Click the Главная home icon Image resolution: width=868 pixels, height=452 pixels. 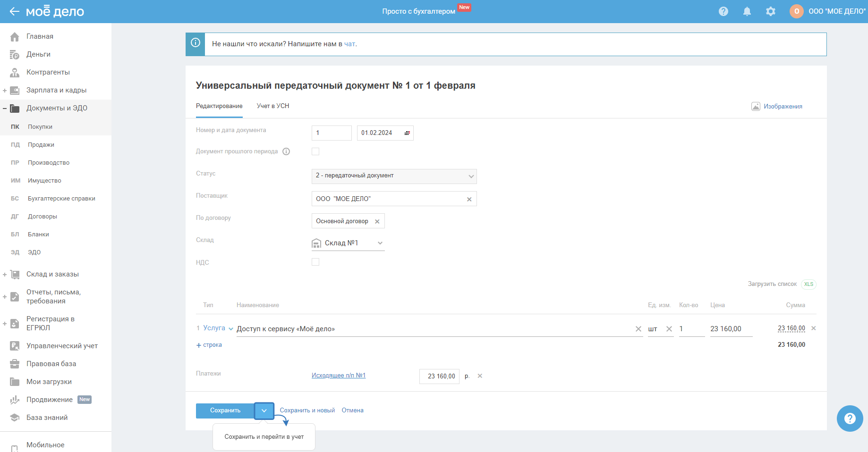[x=15, y=36]
